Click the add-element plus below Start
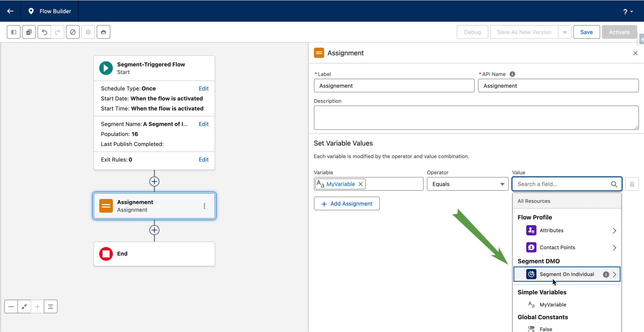Screen dimensions: 644x332 pyautogui.click(x=154, y=181)
